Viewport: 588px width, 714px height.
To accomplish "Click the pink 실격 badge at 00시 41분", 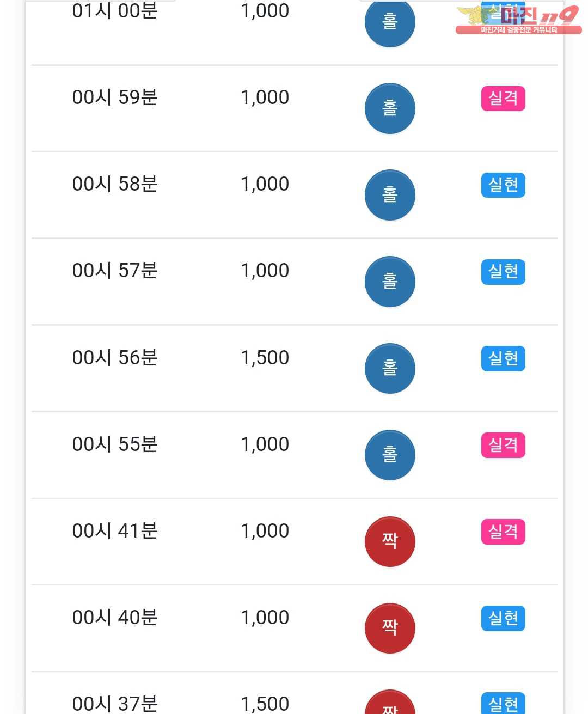I will tap(503, 532).
